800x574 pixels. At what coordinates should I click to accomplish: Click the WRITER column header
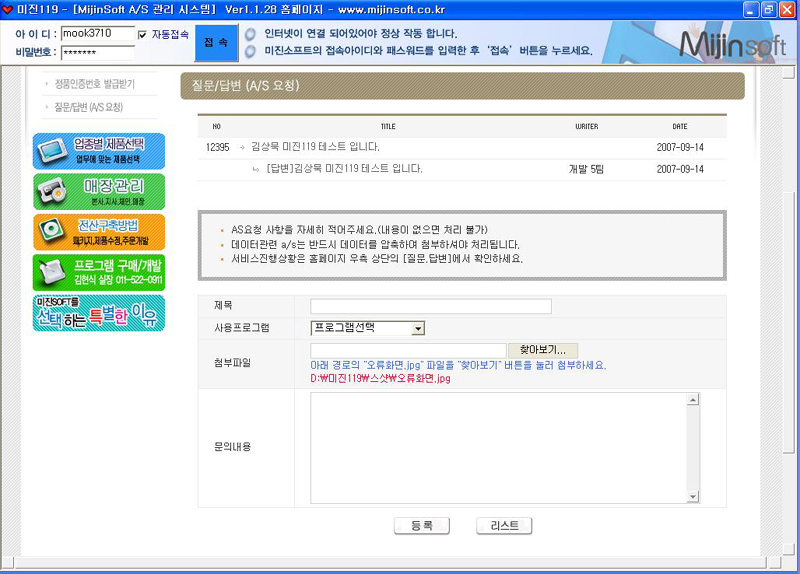point(587,127)
